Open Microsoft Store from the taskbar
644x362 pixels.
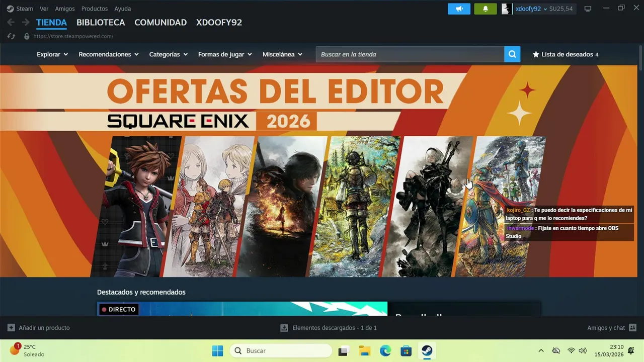pos(406,351)
